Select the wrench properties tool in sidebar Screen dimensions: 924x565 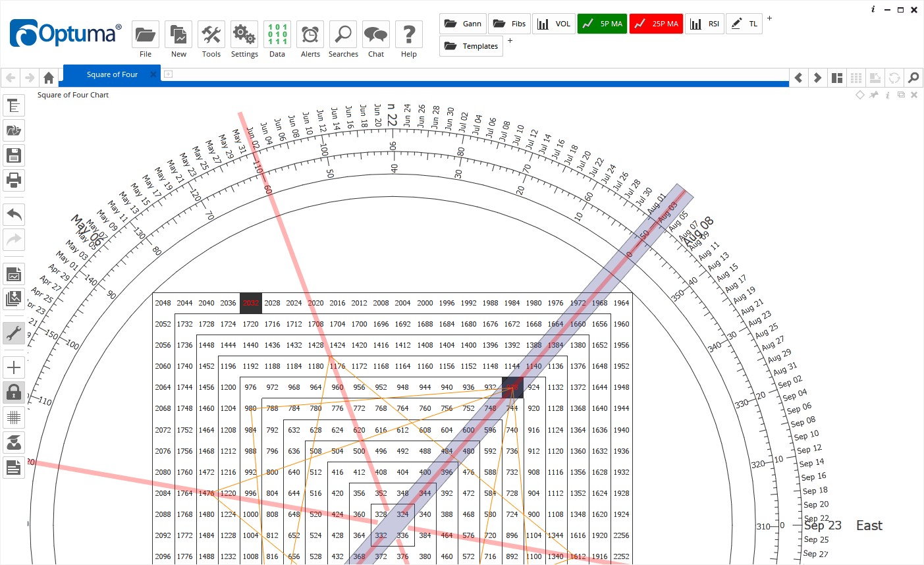pos(14,333)
